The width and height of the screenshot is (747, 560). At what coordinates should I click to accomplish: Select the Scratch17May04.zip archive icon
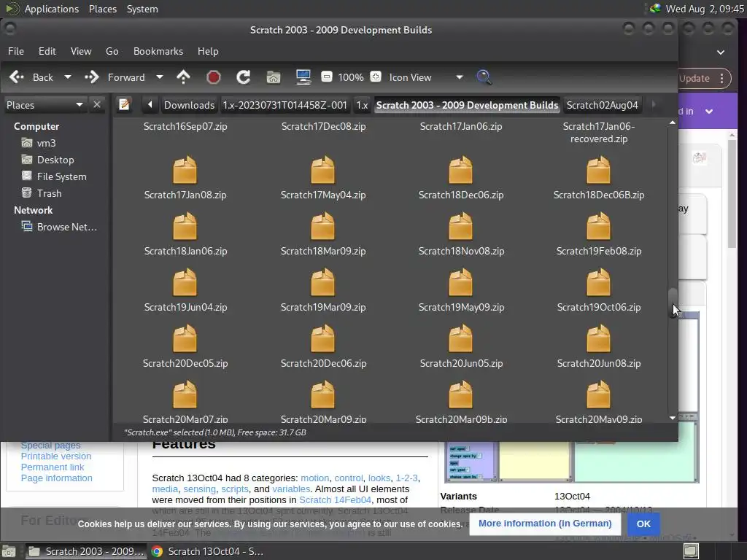coord(323,170)
